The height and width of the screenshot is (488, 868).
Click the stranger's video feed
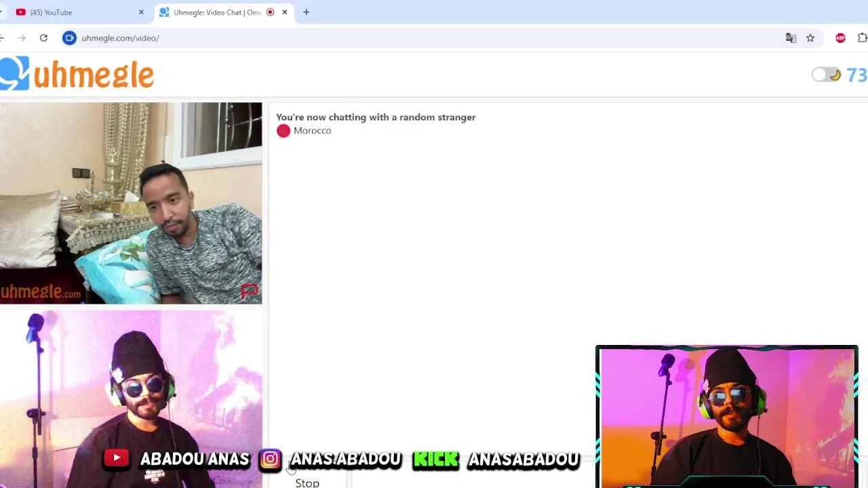(x=131, y=203)
